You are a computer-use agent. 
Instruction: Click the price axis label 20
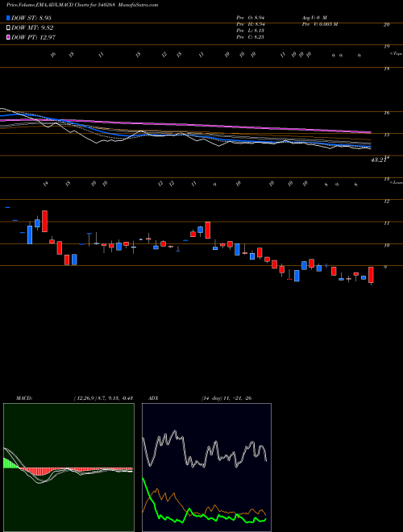[x=386, y=24]
